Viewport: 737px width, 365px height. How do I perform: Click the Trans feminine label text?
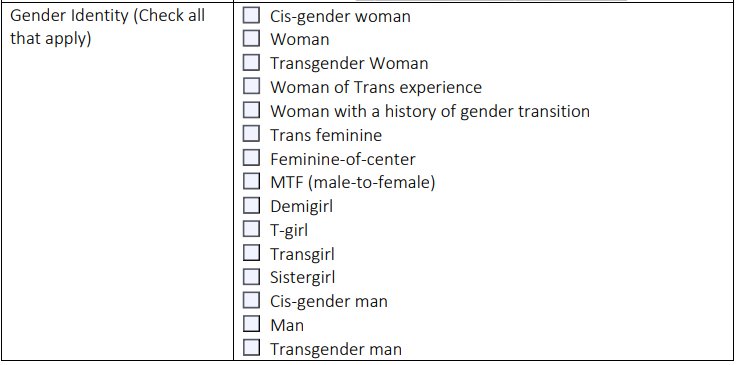(326, 135)
